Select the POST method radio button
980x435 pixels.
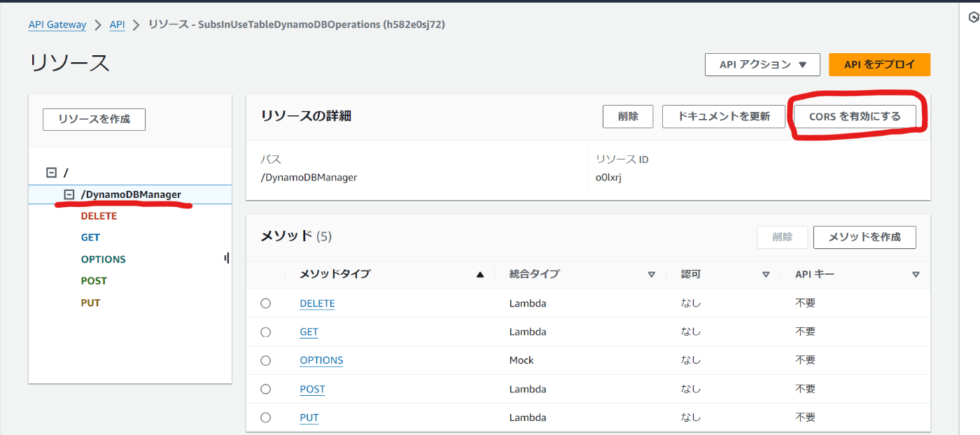point(265,390)
